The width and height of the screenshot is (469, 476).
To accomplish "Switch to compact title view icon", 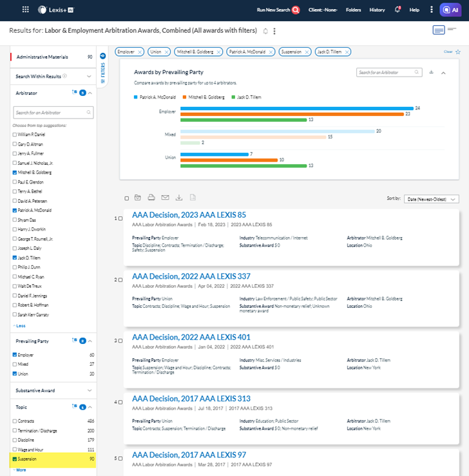I will (452, 29).
